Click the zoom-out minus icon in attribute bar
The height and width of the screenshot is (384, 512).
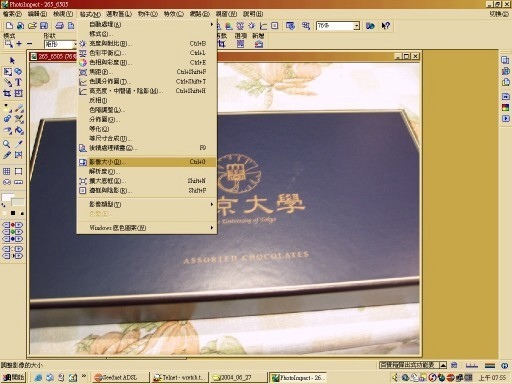(x=29, y=44)
